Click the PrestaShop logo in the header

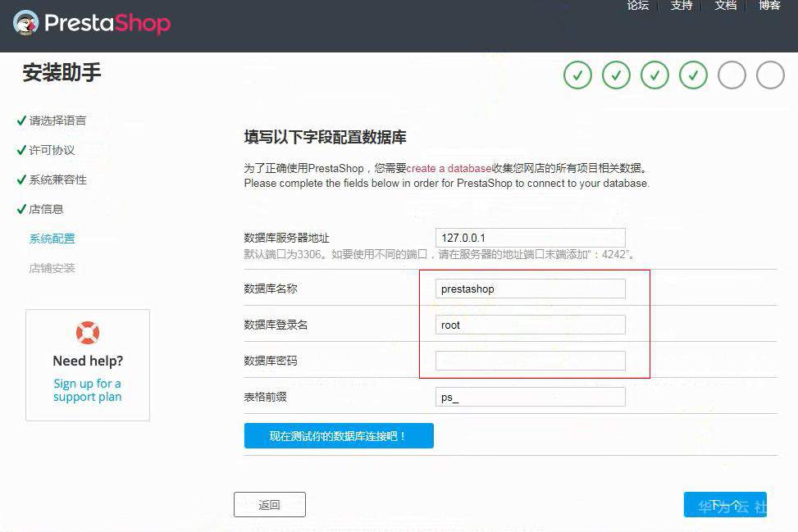(92, 23)
